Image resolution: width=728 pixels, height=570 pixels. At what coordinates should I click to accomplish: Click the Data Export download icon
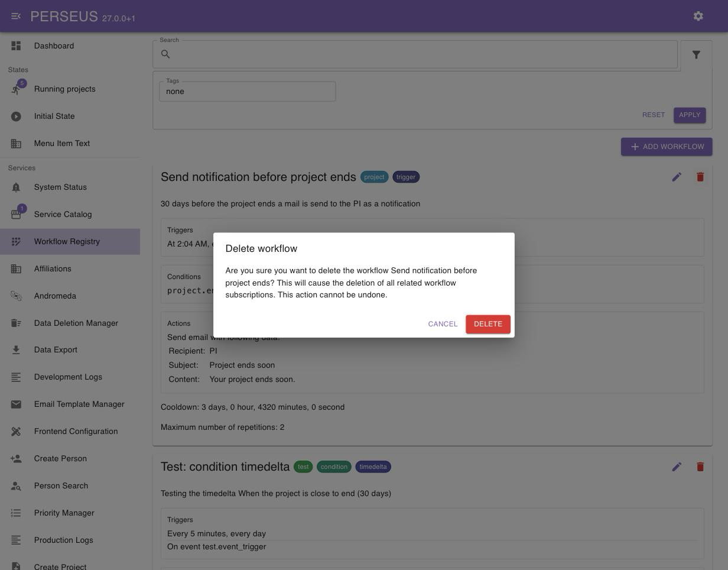pyautogui.click(x=16, y=350)
